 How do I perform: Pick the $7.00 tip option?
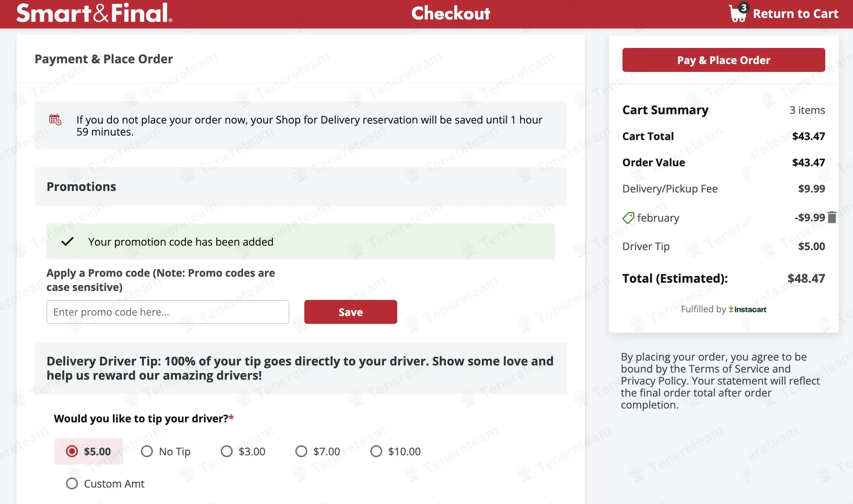[301, 451]
